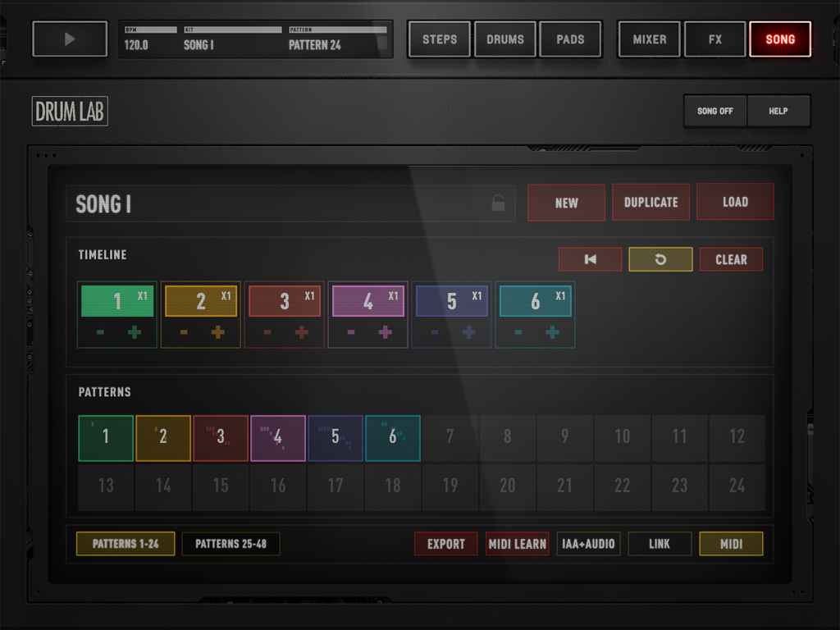Switch to the MIXER view
The width and height of the screenshot is (840, 630).
[x=649, y=39]
